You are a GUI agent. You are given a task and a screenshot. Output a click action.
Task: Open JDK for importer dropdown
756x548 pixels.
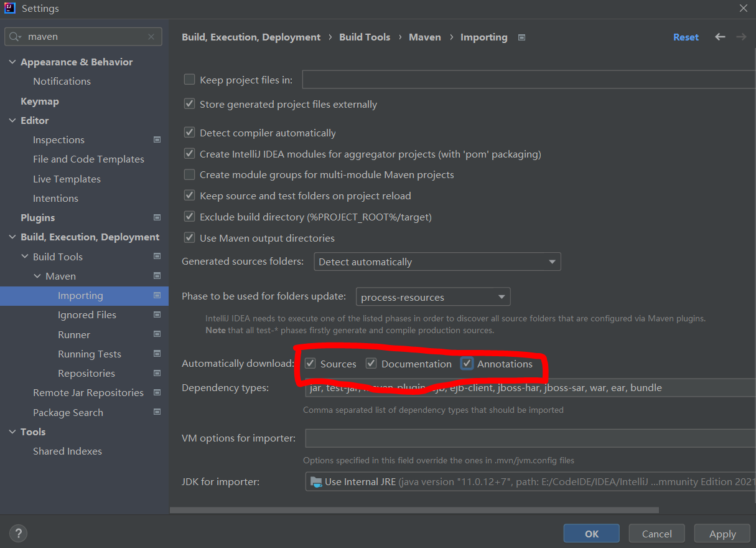point(531,481)
